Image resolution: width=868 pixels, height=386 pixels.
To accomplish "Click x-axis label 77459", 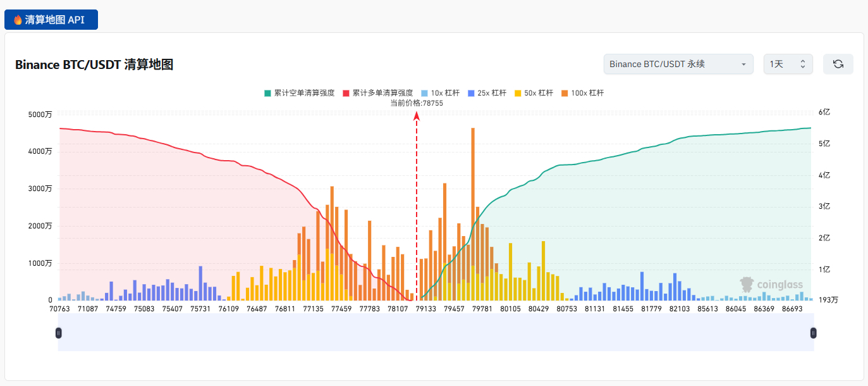I will pos(341,309).
